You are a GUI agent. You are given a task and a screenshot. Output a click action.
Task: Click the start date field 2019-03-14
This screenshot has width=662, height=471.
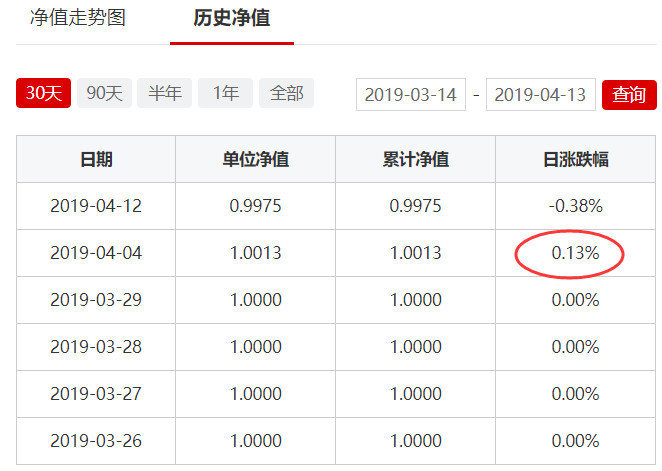coord(411,95)
